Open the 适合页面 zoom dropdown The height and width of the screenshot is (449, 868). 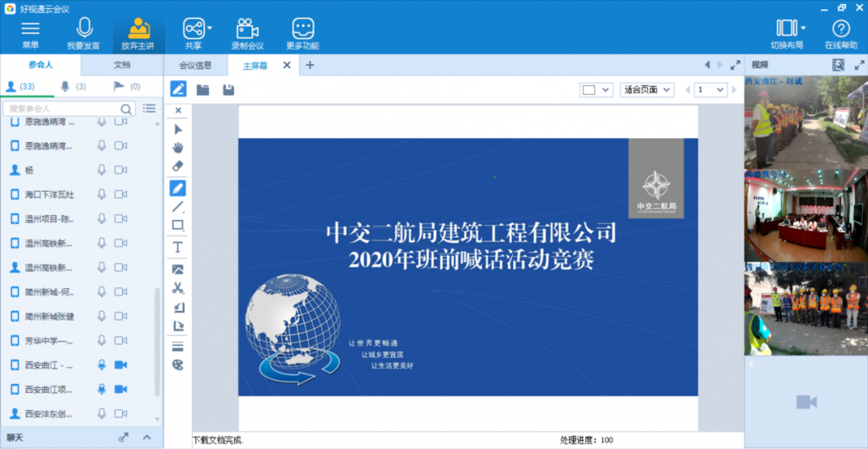[x=647, y=90]
